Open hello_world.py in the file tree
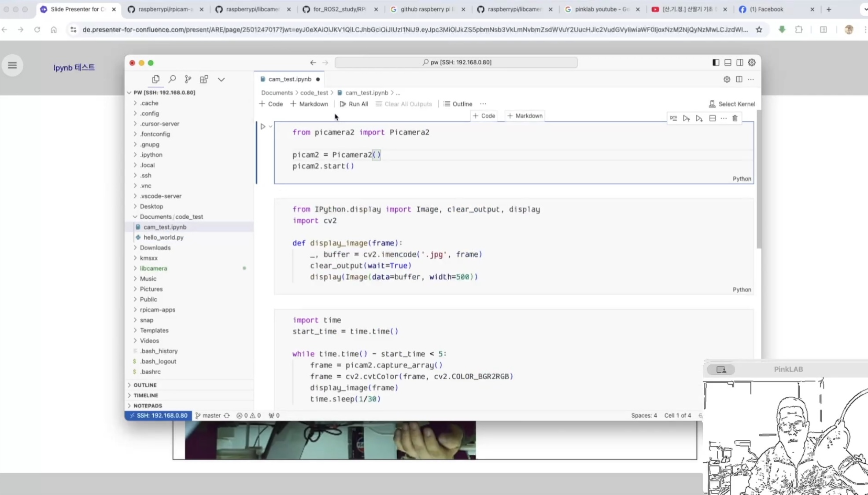This screenshot has height=495, width=868. pyautogui.click(x=163, y=238)
